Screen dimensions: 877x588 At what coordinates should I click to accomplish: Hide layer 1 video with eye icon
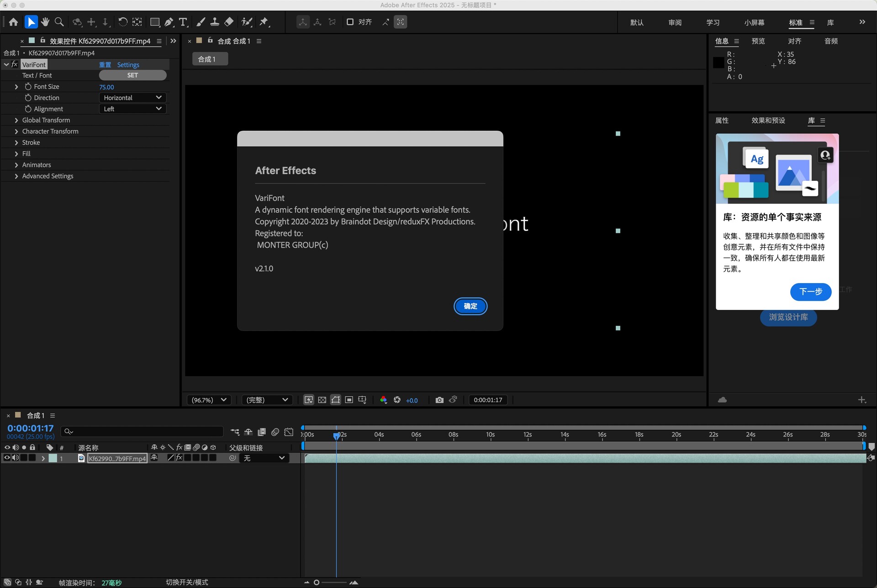[7, 458]
